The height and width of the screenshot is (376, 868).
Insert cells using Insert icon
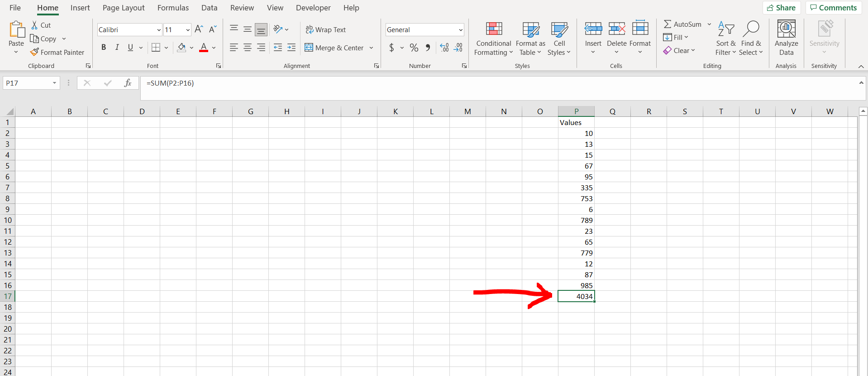point(593,29)
